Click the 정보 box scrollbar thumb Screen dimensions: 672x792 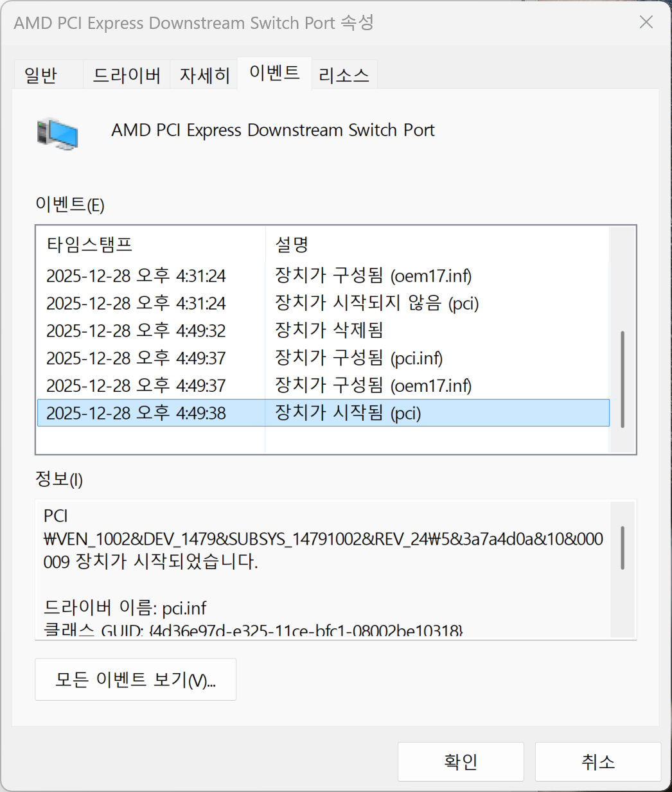point(623,547)
